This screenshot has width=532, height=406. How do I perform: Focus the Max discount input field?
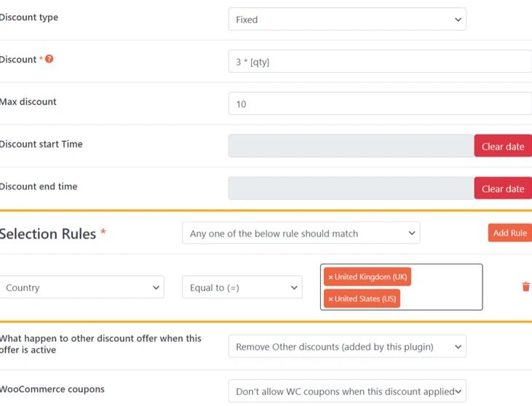[x=379, y=104]
